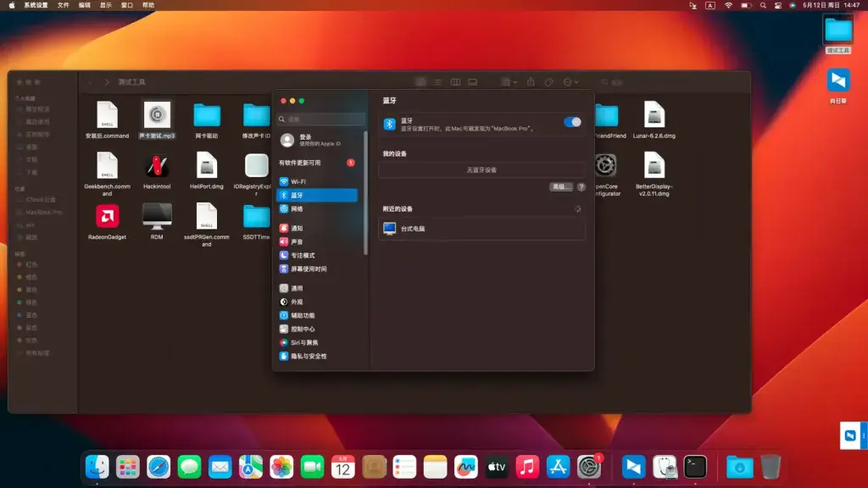Select the Hackintool app in Finder
This screenshot has height=488, width=868.
coord(157,172)
